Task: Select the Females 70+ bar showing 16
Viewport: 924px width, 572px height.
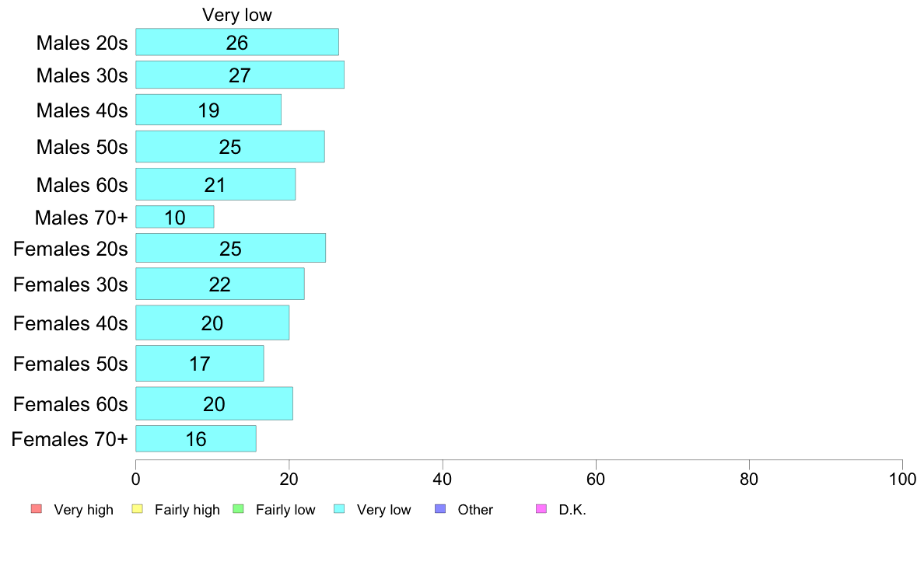Action: (x=196, y=439)
